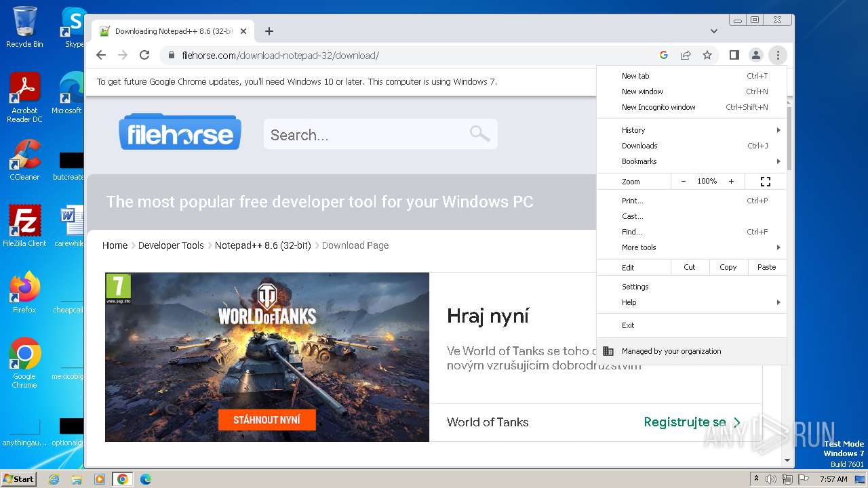
Task: Click the FileHorse logo
Action: tap(180, 132)
